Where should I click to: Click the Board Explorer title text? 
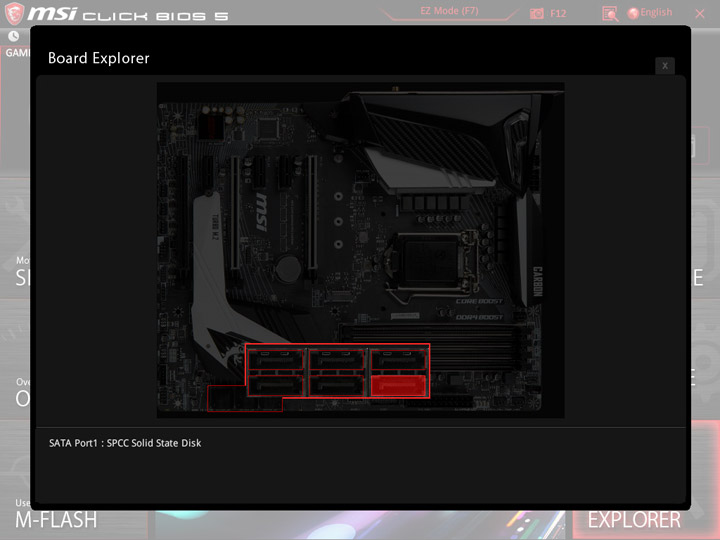99,58
